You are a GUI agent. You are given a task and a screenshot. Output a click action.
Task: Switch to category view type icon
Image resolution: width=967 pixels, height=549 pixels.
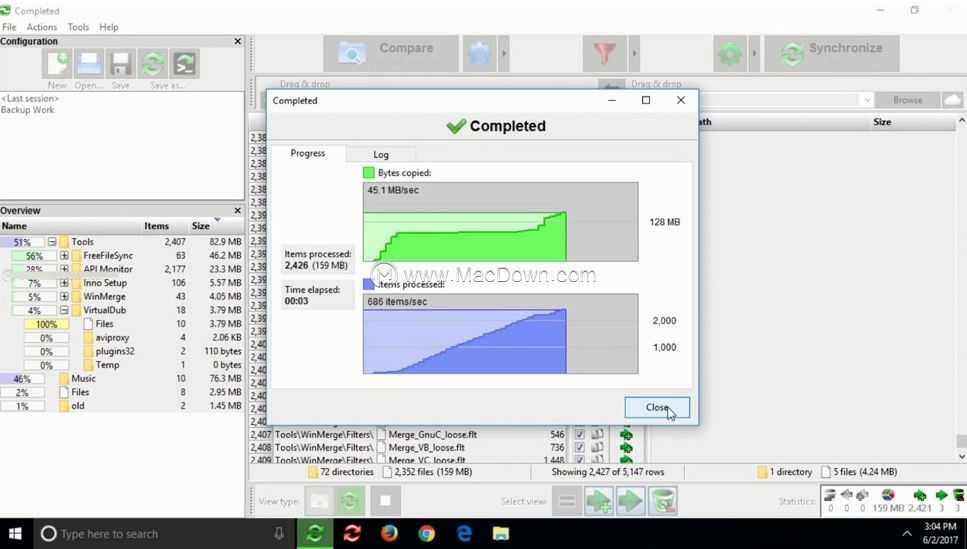[319, 501]
